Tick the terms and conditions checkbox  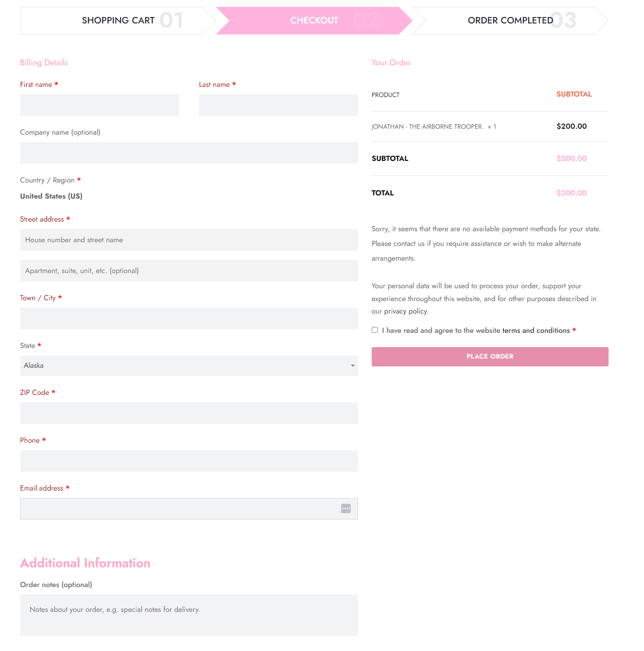pos(375,330)
